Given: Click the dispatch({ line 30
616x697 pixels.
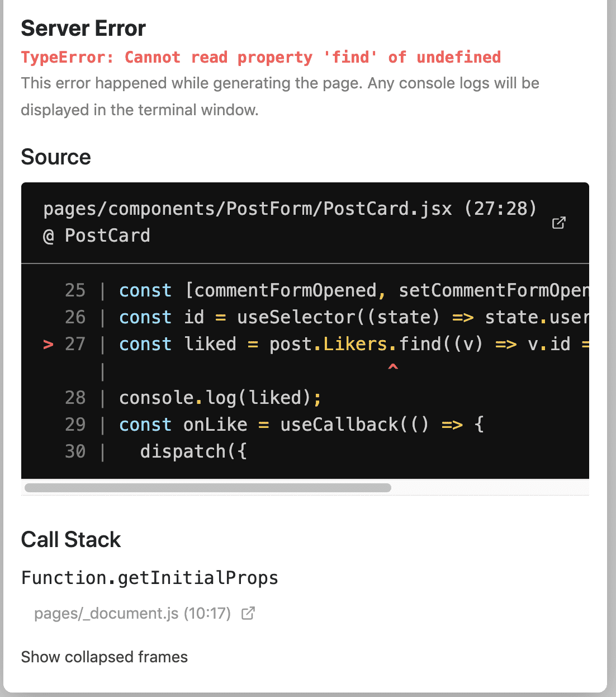Looking at the screenshot, I should [193, 451].
